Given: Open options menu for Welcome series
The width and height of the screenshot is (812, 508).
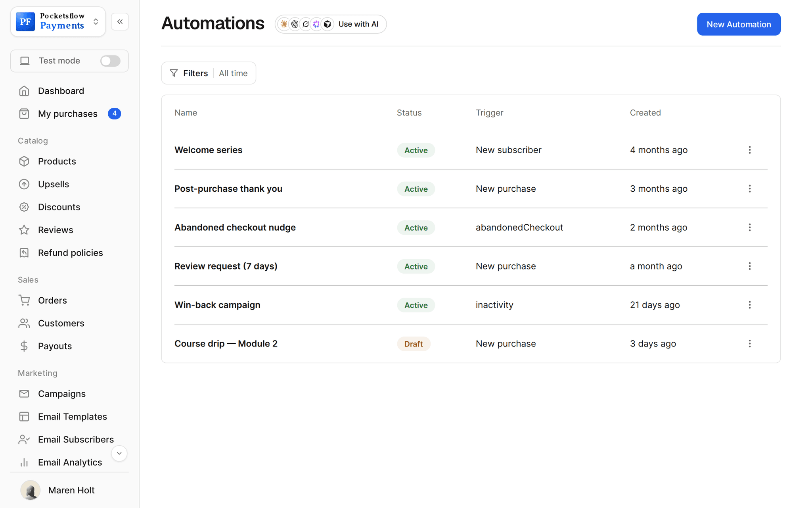Looking at the screenshot, I should [749, 150].
